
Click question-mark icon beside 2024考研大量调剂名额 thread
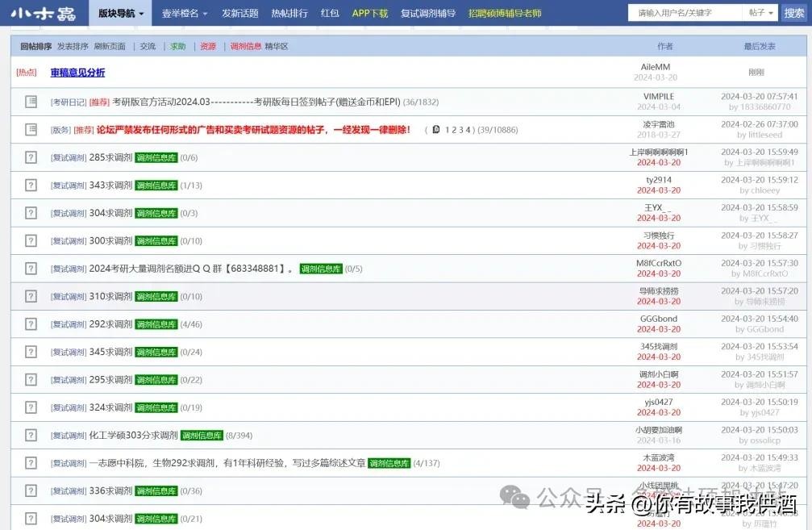point(31,269)
